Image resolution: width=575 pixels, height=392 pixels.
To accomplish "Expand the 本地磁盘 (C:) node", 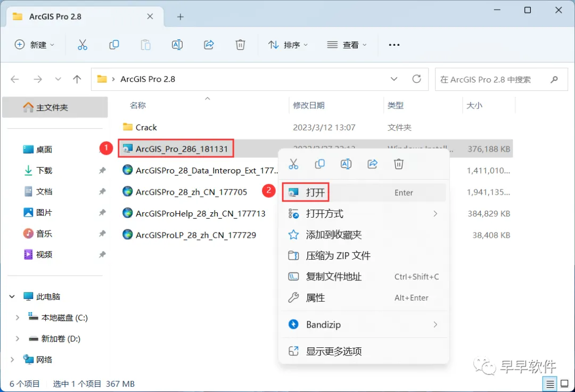I will pos(17,318).
